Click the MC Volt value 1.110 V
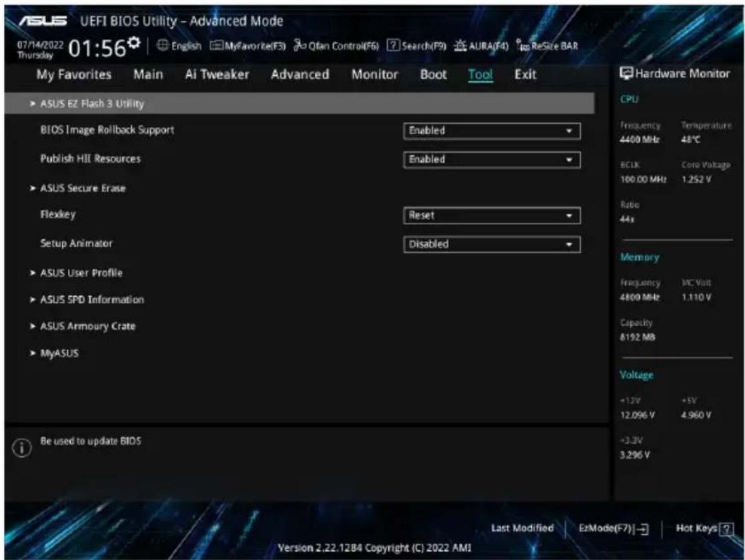The width and height of the screenshot is (745, 560). pyautogui.click(x=696, y=297)
